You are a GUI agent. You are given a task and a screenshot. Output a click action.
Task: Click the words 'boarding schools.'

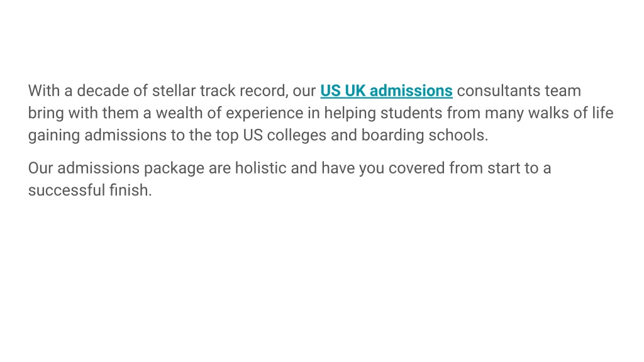[x=425, y=136]
